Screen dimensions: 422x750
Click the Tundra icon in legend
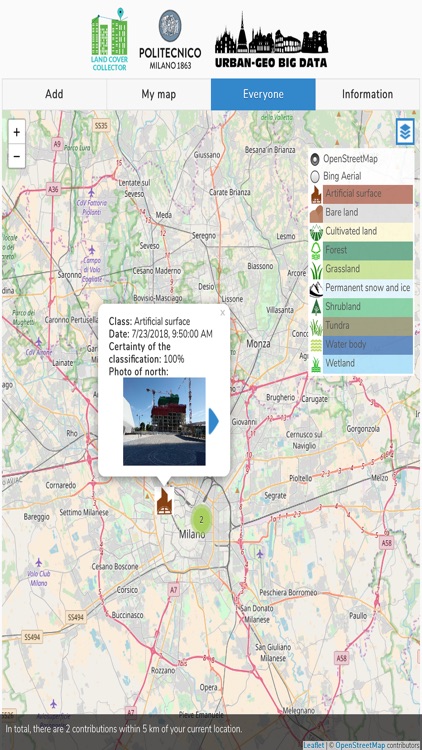(316, 326)
